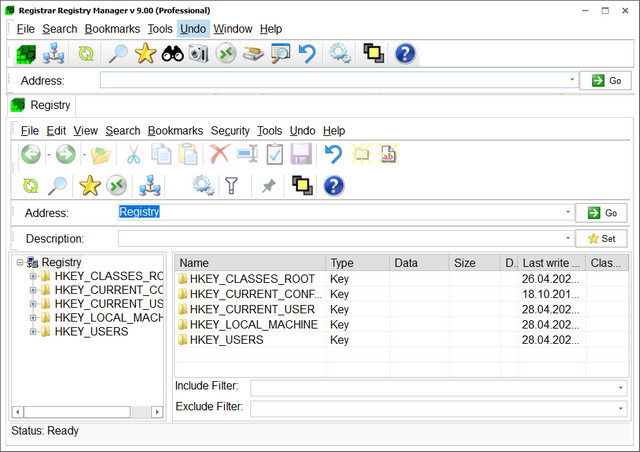
Task: Expand the HKEY_CLASSES_ROOT tree node
Action: coord(33,275)
